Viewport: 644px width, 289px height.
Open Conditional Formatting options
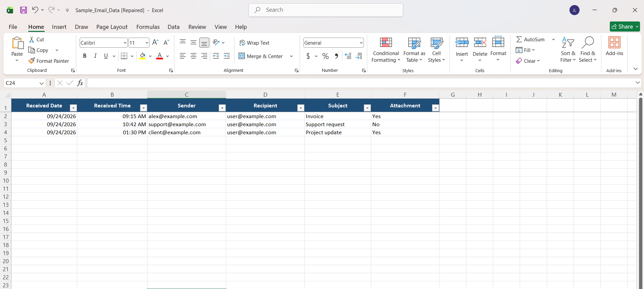(x=386, y=50)
